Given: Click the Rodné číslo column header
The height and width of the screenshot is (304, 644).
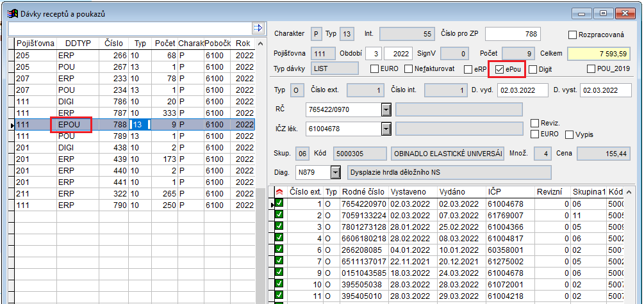Looking at the screenshot, I should tap(363, 192).
